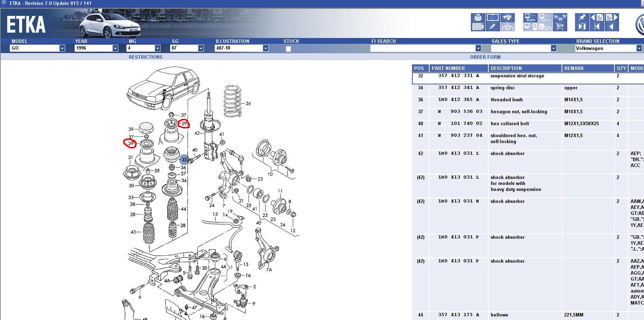
Task: Click the DESCRIPTION column header
Action: [525, 68]
